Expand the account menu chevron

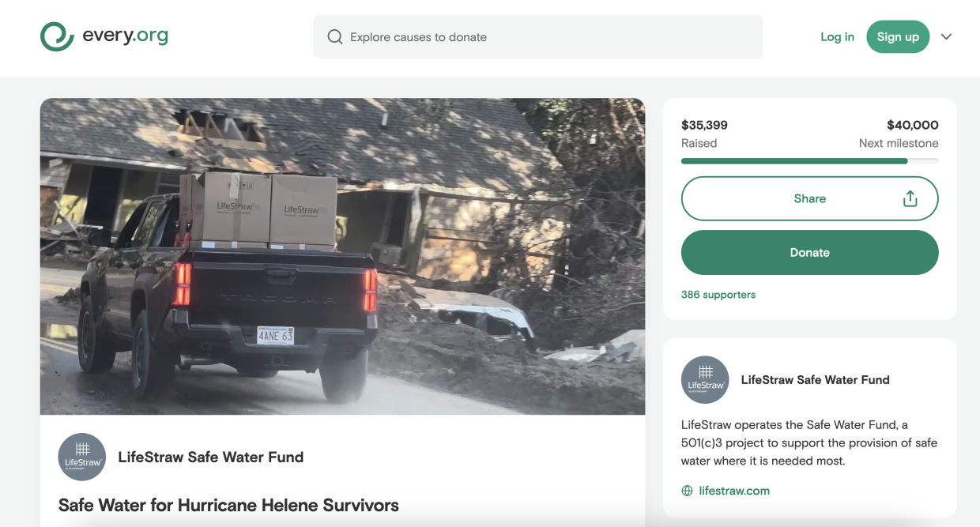(946, 37)
